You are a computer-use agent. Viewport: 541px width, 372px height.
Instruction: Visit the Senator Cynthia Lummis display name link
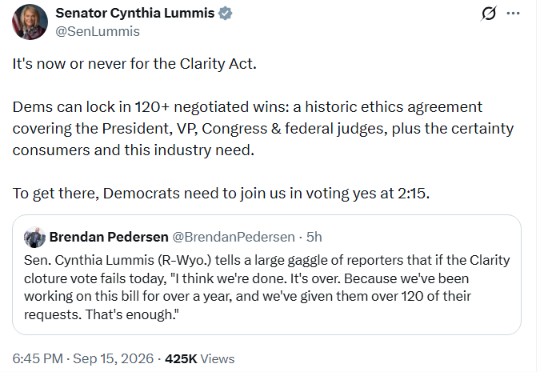[135, 13]
